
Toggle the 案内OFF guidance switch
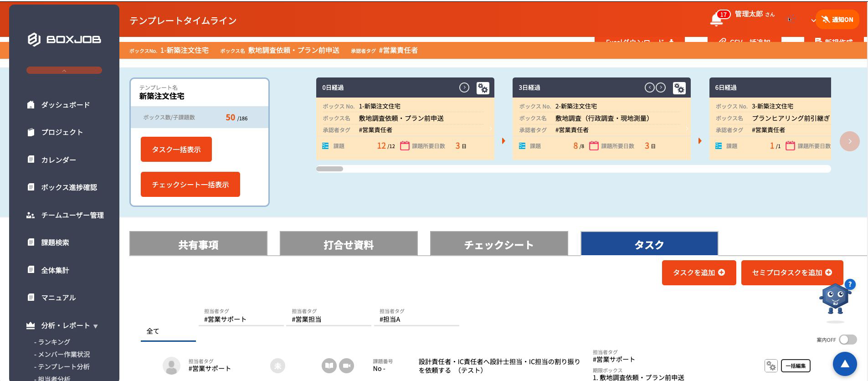tap(848, 340)
